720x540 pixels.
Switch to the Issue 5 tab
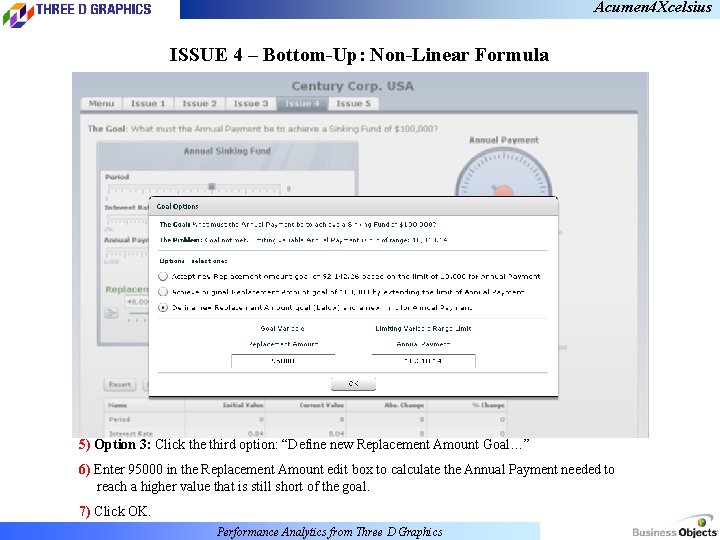click(x=354, y=104)
